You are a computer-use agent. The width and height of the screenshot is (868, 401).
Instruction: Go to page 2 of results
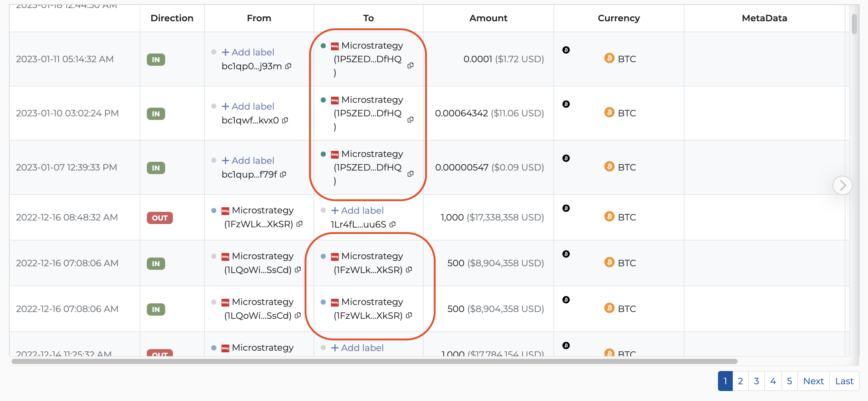coord(740,381)
